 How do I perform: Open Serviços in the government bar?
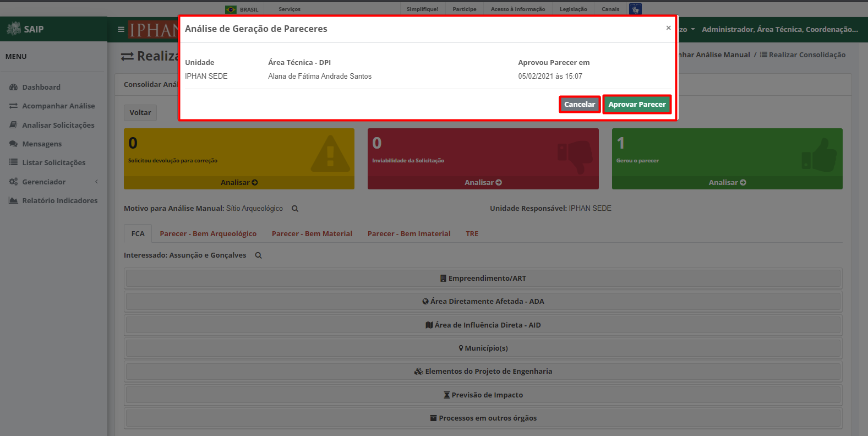pyautogui.click(x=290, y=9)
